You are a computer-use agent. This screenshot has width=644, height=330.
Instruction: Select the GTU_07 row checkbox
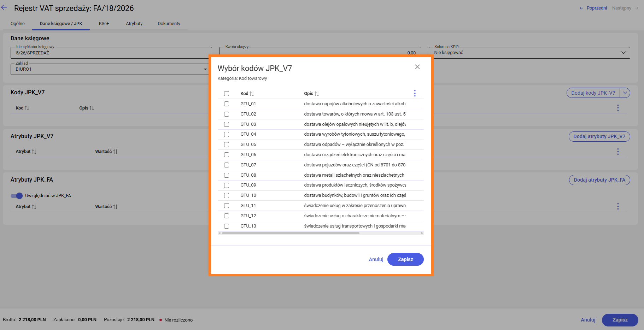[x=227, y=165]
